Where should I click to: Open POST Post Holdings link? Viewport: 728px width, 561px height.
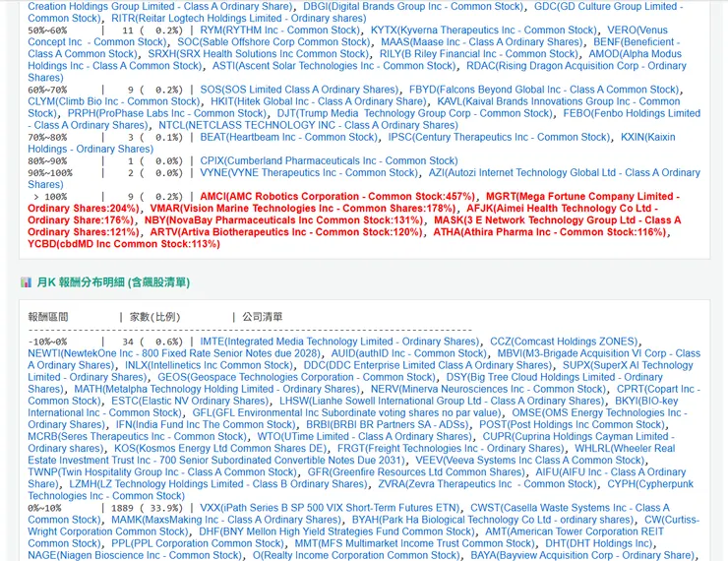coord(573,424)
